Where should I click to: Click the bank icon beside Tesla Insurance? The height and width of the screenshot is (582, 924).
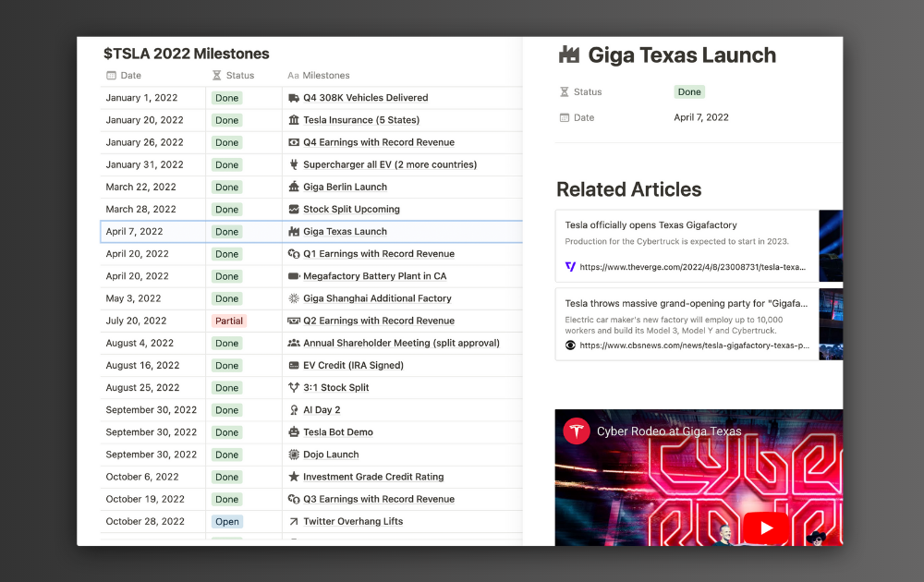point(294,120)
